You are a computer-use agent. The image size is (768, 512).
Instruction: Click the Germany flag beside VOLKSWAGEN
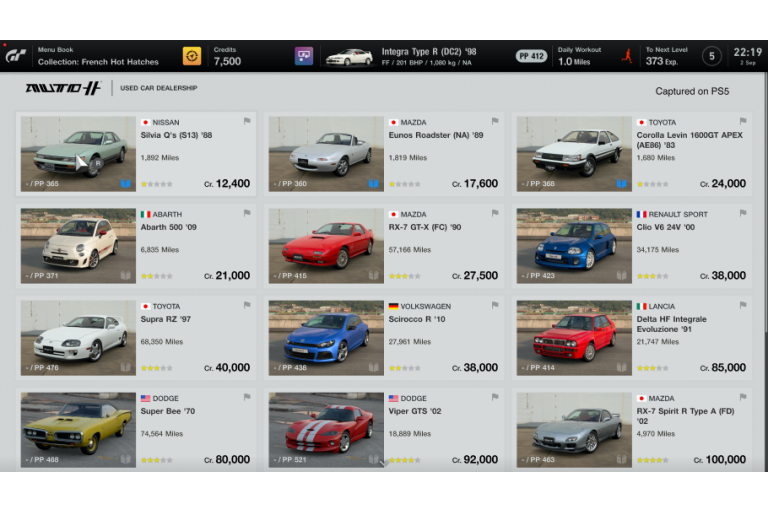click(393, 306)
